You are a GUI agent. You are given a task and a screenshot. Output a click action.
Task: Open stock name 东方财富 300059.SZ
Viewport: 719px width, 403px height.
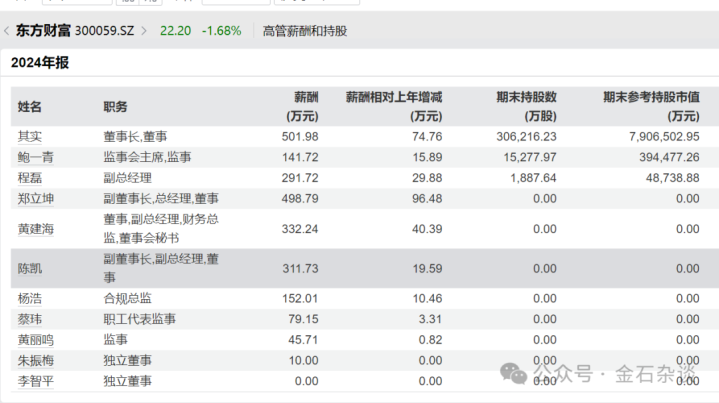[75, 31]
